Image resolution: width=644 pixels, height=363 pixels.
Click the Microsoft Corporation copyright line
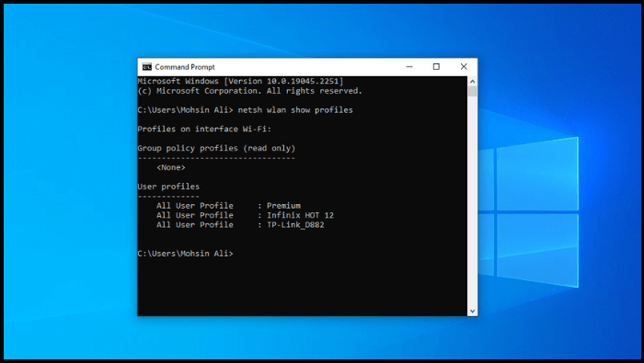click(x=249, y=91)
